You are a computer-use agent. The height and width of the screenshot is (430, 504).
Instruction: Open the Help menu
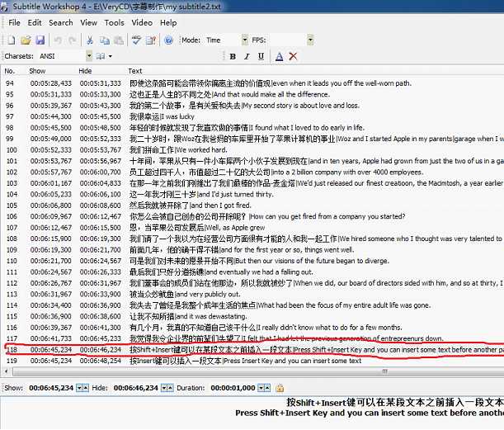168,23
